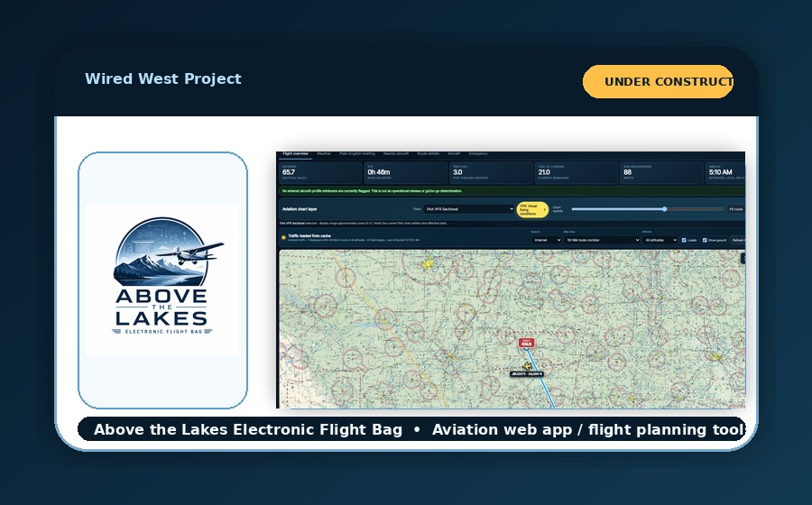Click the Trip fuel 3.0 card
The image size is (812, 505).
tap(491, 172)
